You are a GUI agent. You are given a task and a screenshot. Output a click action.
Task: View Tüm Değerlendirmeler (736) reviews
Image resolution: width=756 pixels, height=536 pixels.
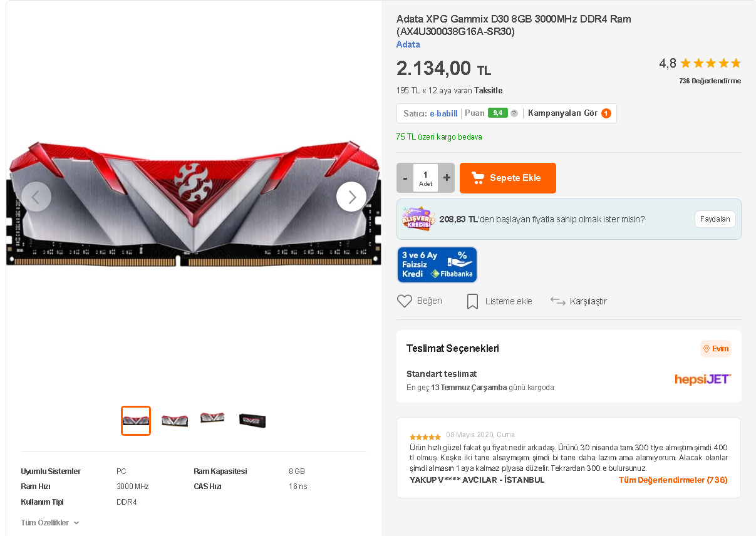673,480
